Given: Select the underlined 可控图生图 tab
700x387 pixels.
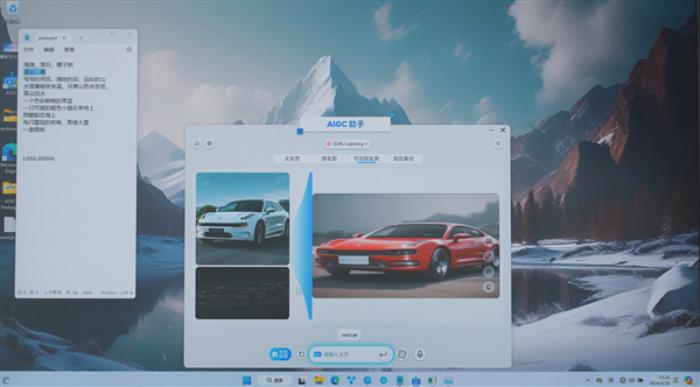Looking at the screenshot, I should point(366,158).
